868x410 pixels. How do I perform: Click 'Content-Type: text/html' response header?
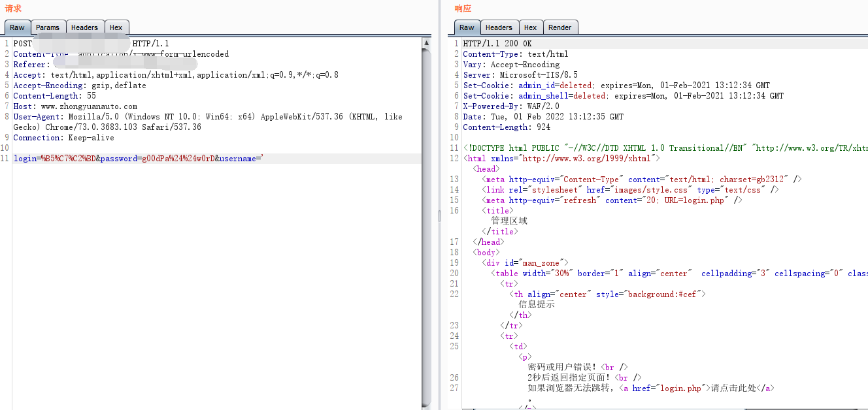click(x=516, y=54)
